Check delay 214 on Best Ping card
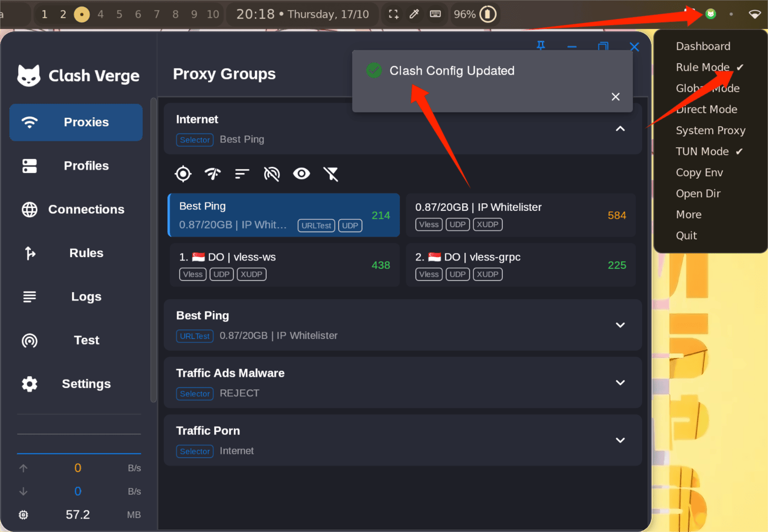The width and height of the screenshot is (768, 532). 381,215
